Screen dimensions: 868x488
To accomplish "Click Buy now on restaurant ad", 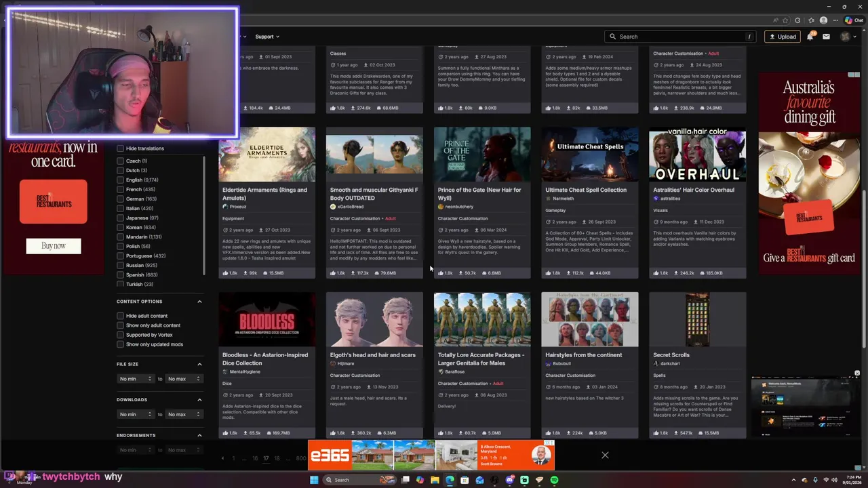I will click(54, 246).
